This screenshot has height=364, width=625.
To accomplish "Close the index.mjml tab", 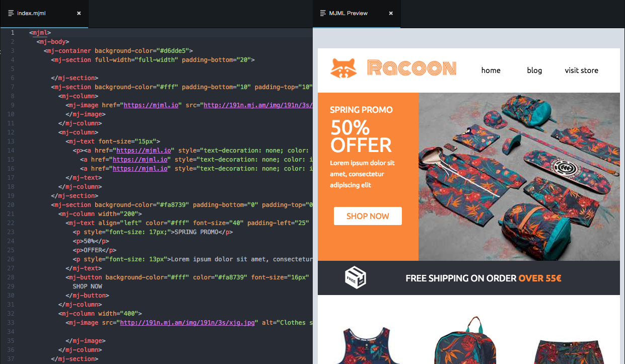I will point(79,14).
